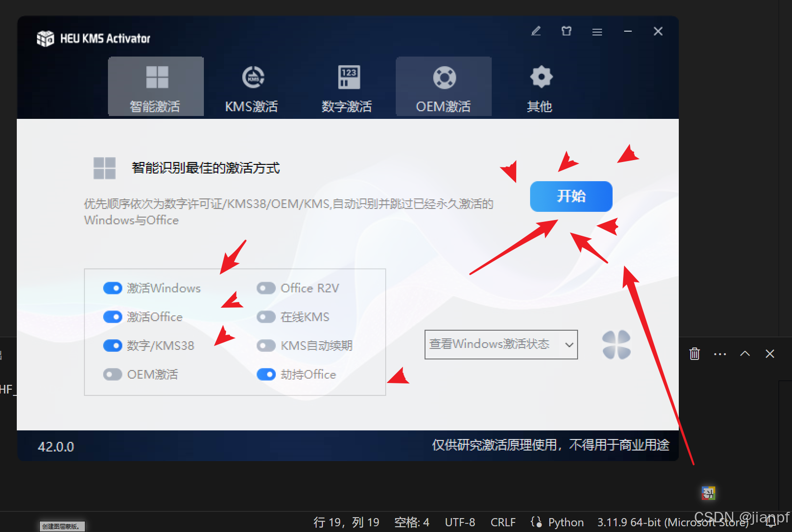Turn off the 劫持Office switch
The image size is (792, 532).
[266, 374]
